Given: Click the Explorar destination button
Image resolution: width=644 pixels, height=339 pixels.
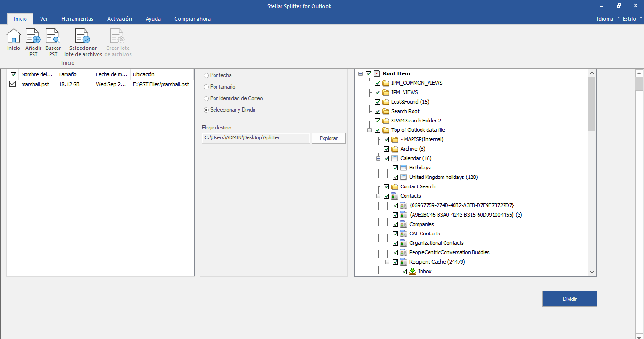Looking at the screenshot, I should 329,138.
